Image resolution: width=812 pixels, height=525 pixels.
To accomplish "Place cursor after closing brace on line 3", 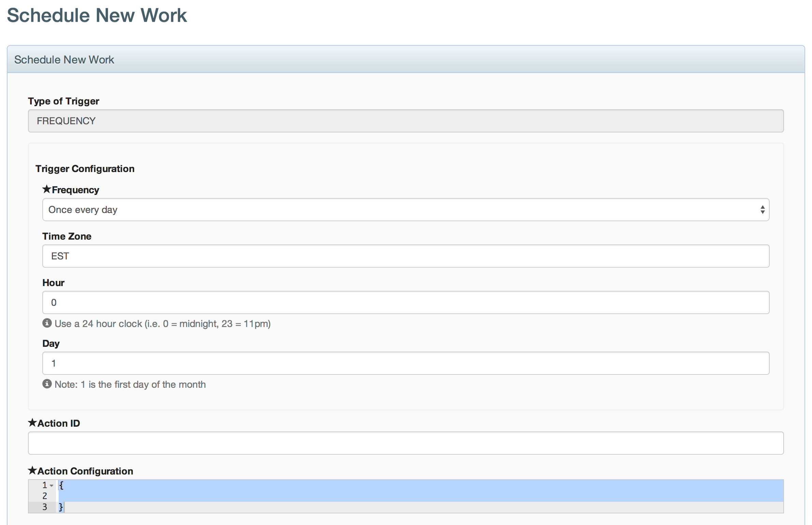I will (64, 507).
